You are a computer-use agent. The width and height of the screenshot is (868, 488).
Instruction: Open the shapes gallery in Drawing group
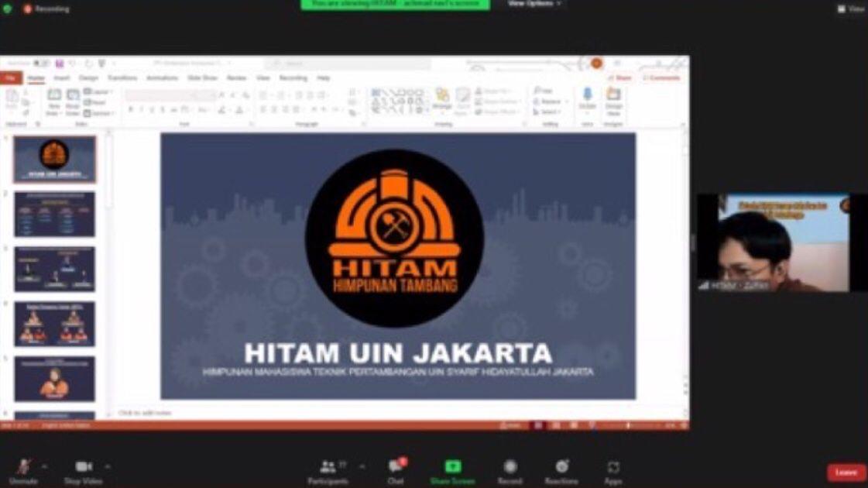[x=400, y=102]
